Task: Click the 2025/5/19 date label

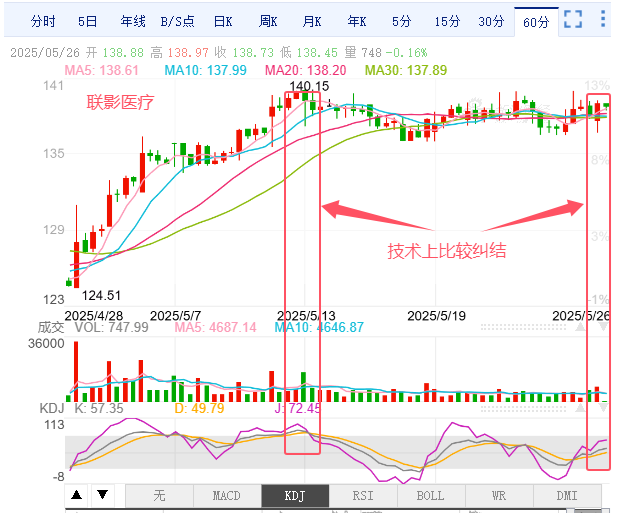Action: (x=436, y=316)
